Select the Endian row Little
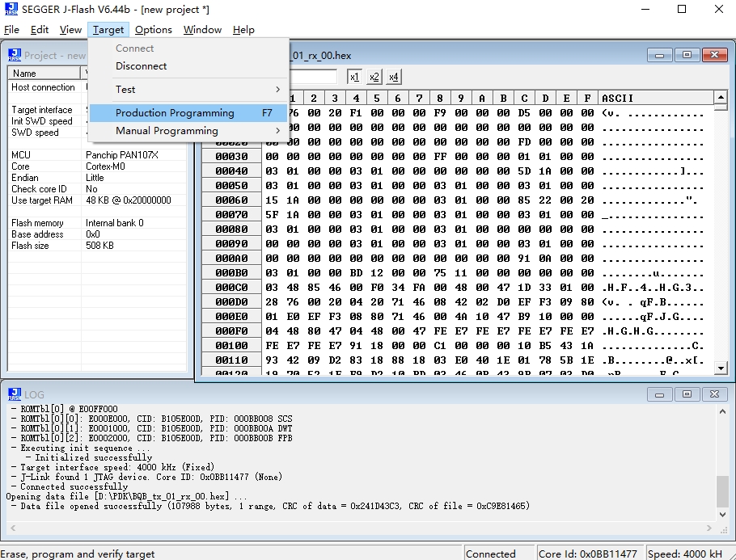The height and width of the screenshot is (560, 736). tap(98, 178)
